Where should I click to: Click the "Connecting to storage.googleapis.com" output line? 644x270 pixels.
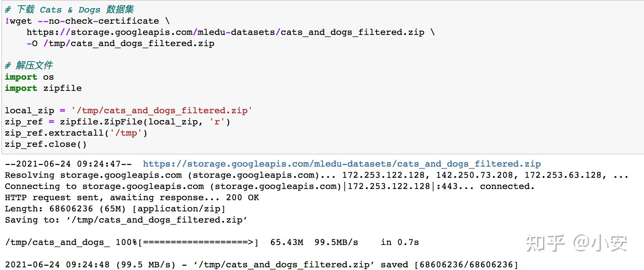(x=269, y=186)
